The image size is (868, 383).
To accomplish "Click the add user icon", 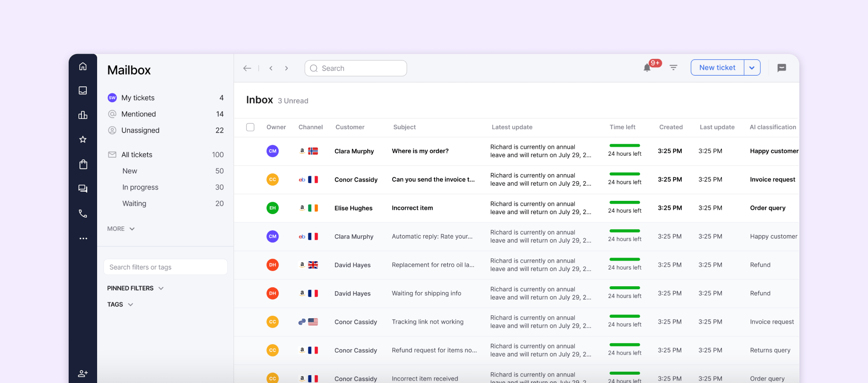I will 83,374.
